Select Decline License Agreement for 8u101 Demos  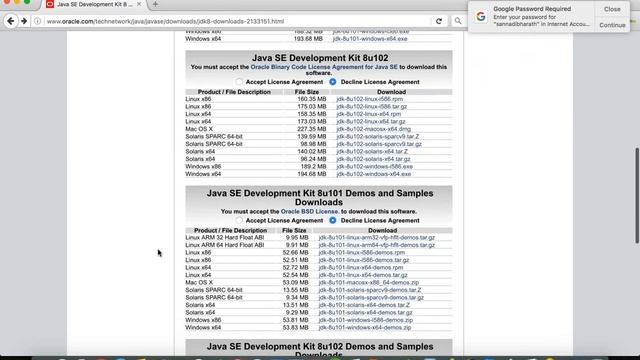pos(333,220)
